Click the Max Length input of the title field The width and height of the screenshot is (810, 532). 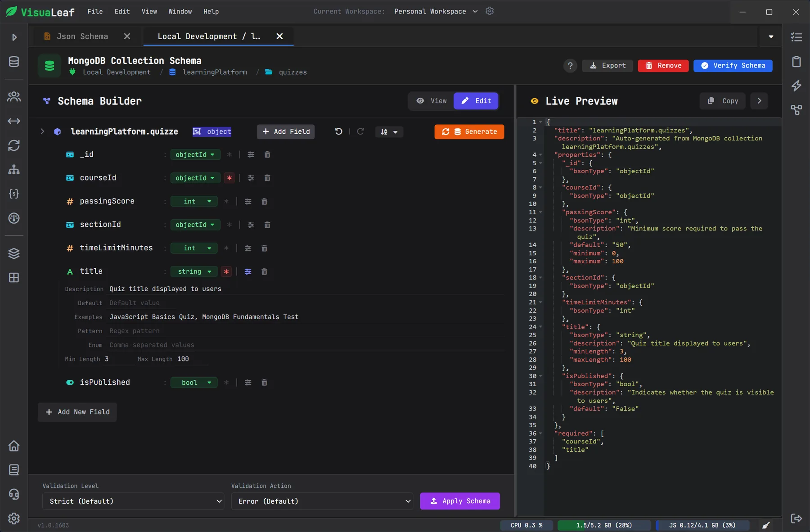click(x=192, y=359)
